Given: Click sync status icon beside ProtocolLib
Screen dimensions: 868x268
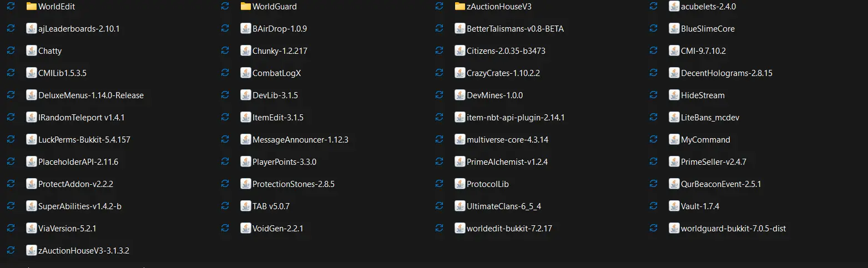Looking at the screenshot, I should tap(439, 184).
